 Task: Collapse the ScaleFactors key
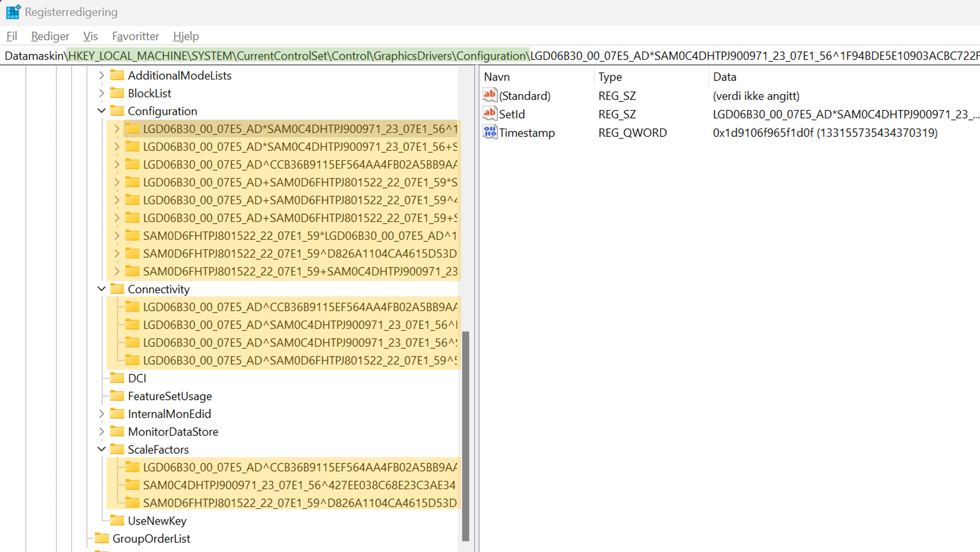click(101, 450)
